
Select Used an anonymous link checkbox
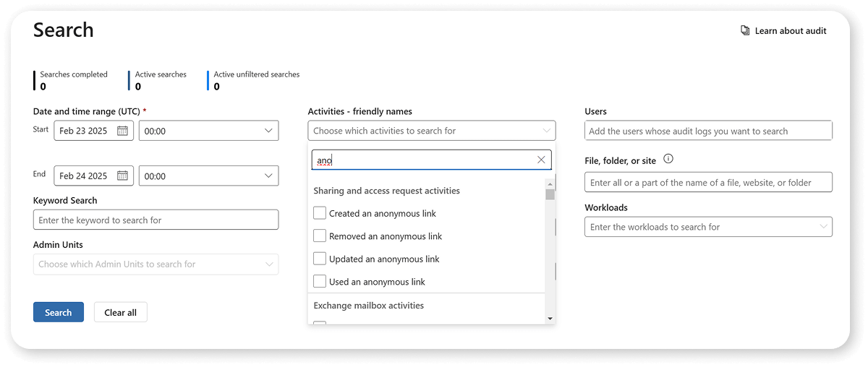click(320, 282)
